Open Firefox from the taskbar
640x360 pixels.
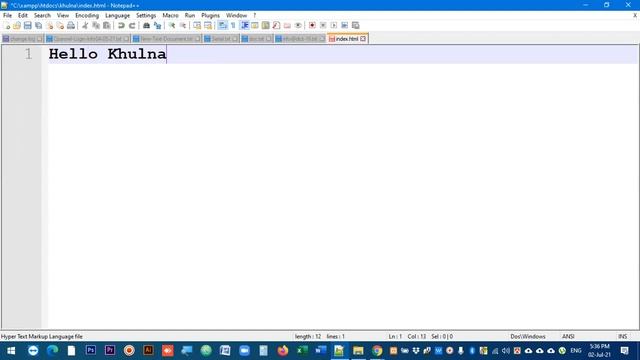(x=282, y=351)
